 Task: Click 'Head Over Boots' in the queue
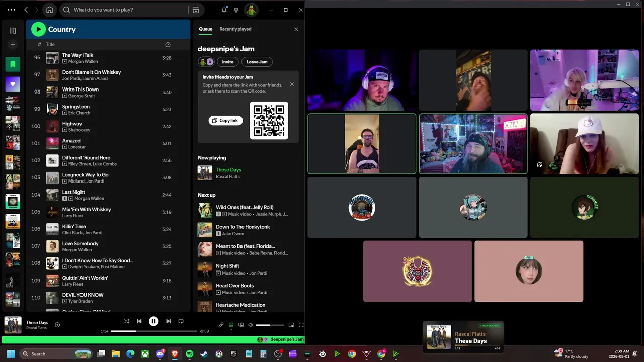click(x=234, y=286)
